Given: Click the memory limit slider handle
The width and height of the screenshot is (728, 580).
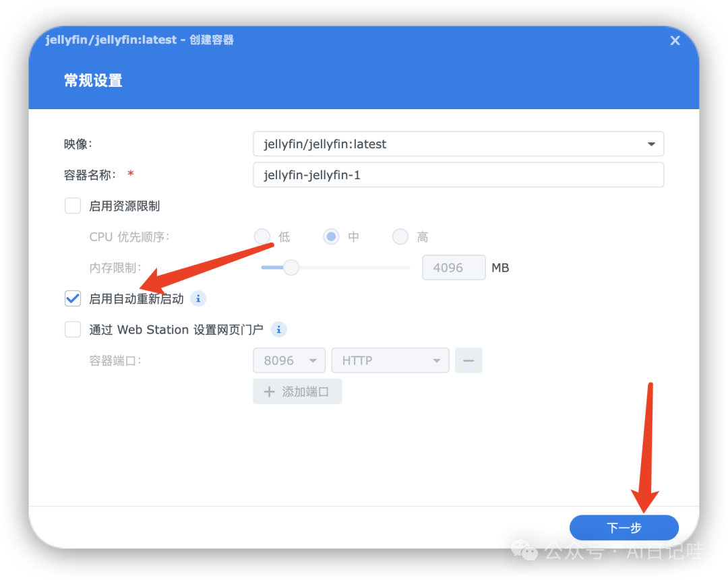Looking at the screenshot, I should coord(291,267).
